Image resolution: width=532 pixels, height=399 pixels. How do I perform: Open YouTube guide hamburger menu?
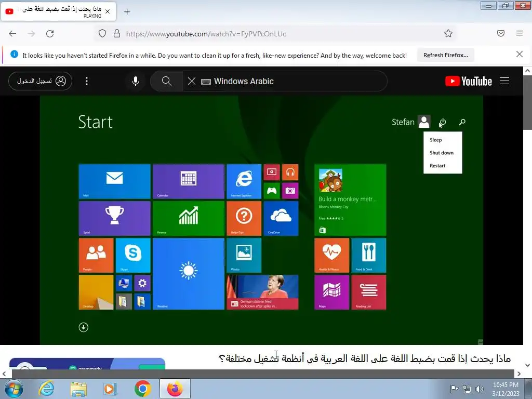pos(504,81)
